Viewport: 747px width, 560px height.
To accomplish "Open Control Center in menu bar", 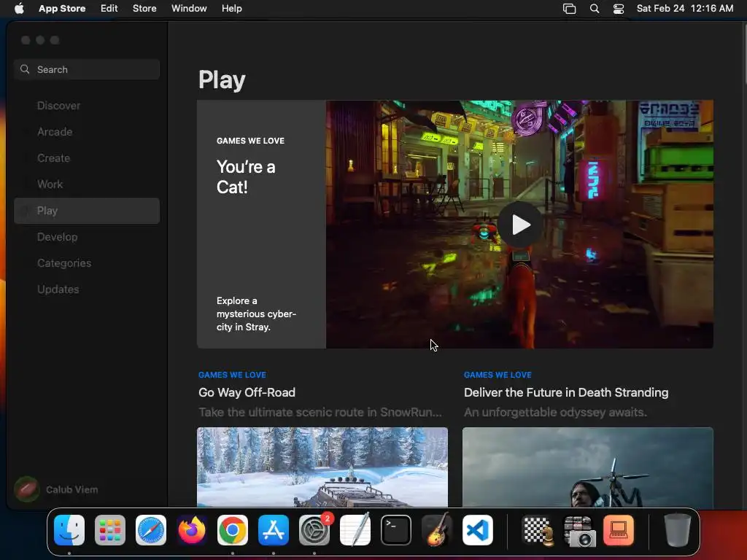I will pos(619,9).
